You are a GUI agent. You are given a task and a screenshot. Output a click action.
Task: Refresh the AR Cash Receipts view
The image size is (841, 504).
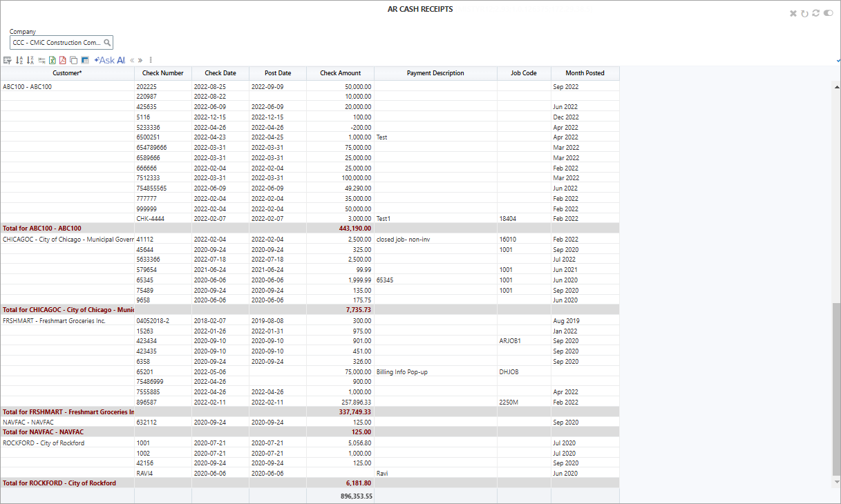tap(814, 13)
